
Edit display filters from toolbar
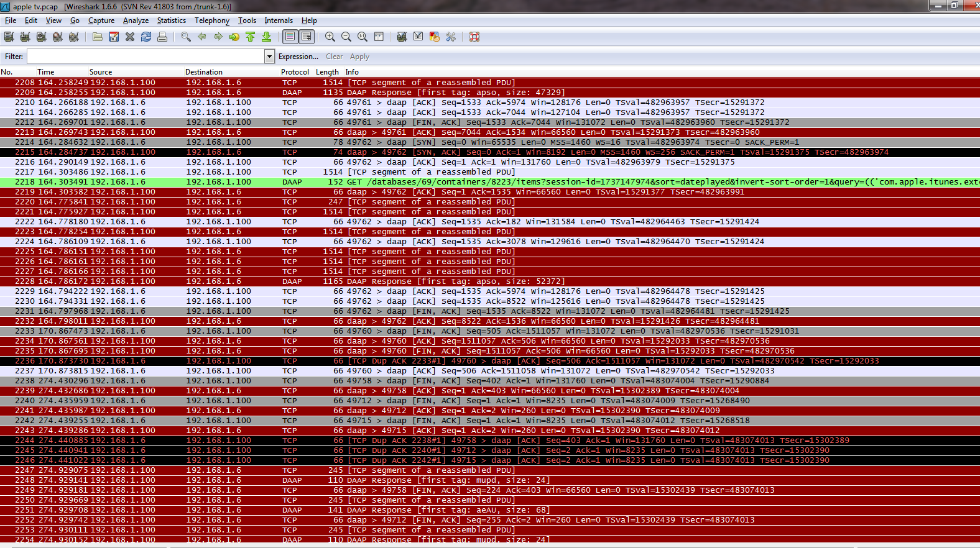418,37
